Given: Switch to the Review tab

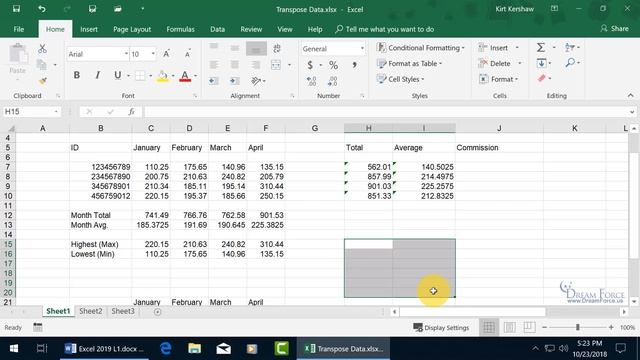Looking at the screenshot, I should [x=251, y=29].
